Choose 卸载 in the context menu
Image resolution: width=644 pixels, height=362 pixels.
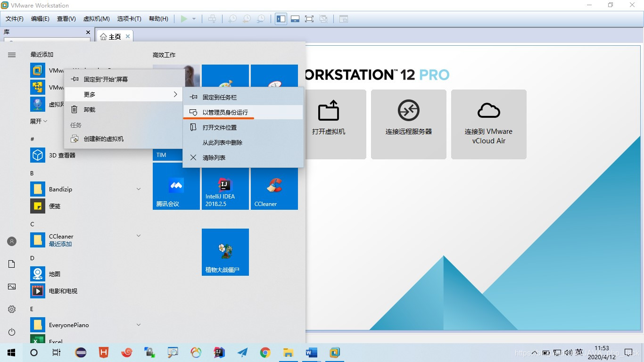(x=124, y=109)
